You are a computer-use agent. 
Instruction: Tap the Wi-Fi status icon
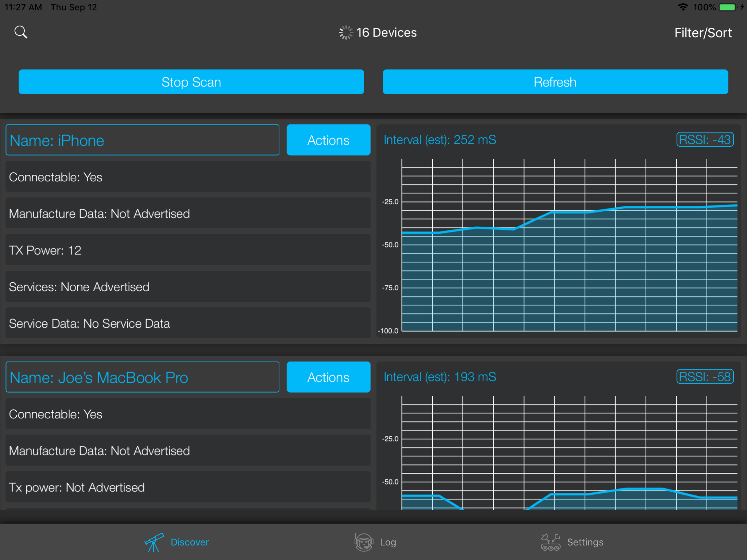tap(683, 7)
